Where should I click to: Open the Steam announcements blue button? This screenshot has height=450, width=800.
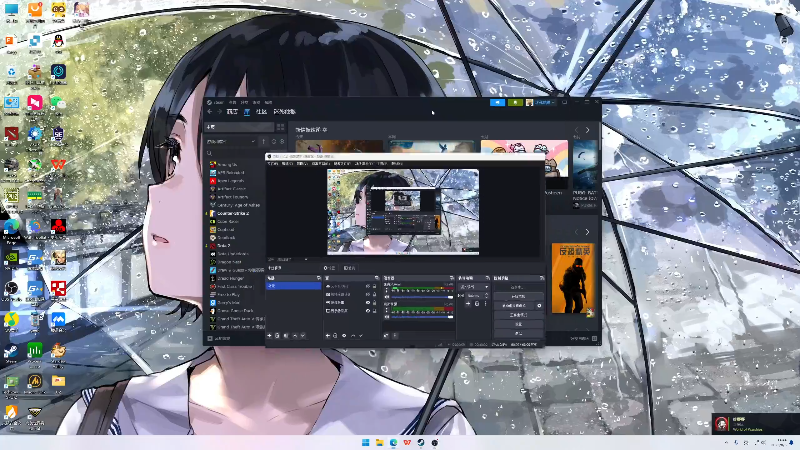tap(497, 102)
